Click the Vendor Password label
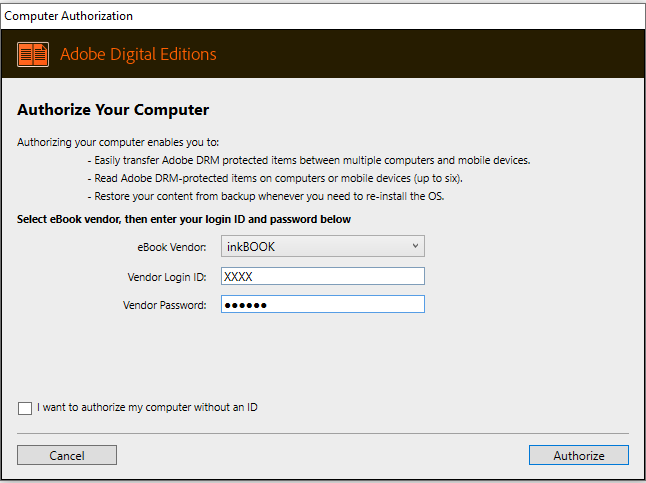 tap(165, 305)
